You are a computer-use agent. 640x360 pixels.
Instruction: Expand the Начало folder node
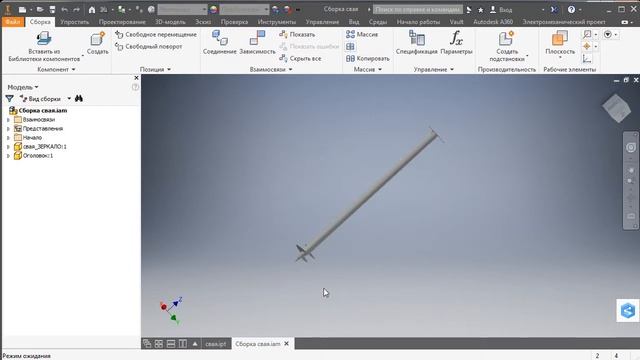click(8, 138)
